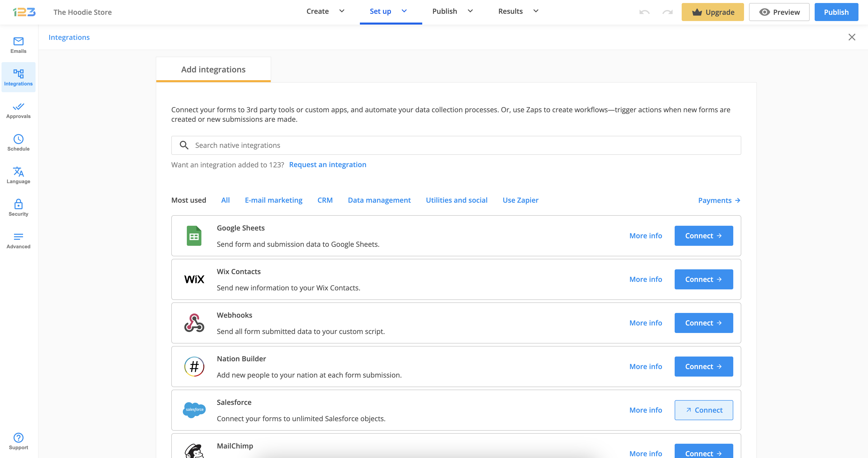Switch to E-mail marketing category tab
The width and height of the screenshot is (868, 458).
point(273,200)
